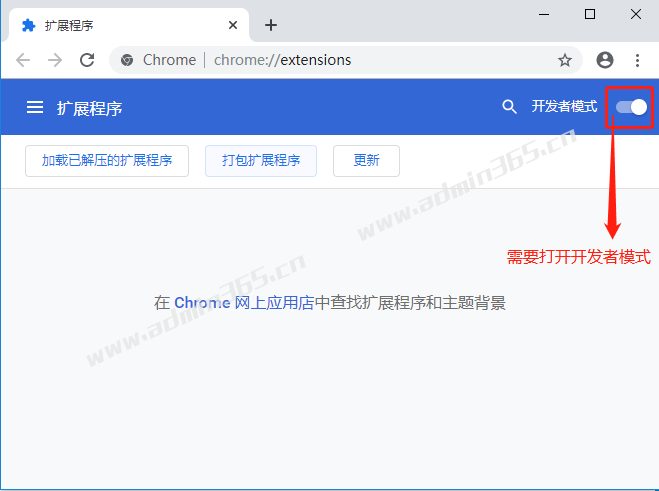Click the 更新 button
Viewport: 659px width, 491px height.
coord(366,161)
